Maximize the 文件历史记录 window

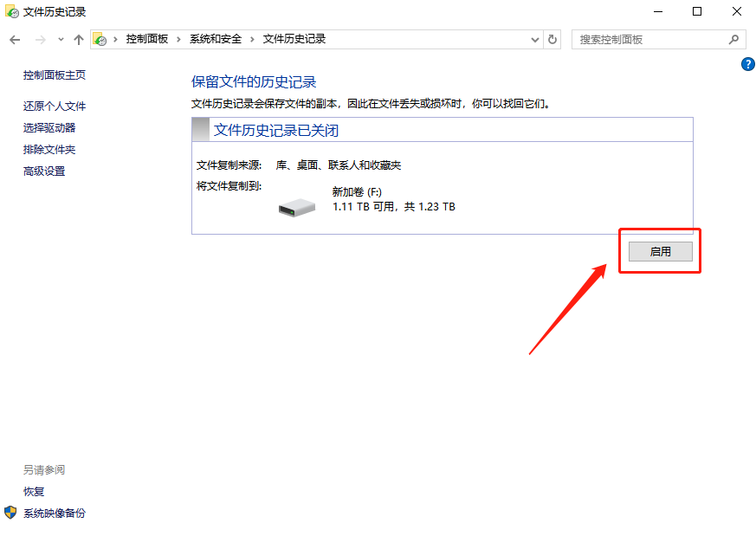click(x=697, y=11)
